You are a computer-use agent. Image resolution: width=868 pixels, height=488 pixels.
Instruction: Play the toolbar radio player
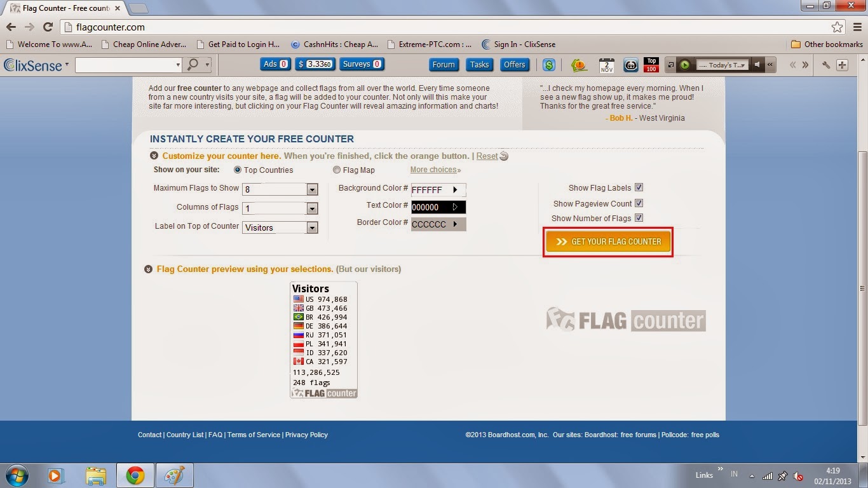point(685,65)
